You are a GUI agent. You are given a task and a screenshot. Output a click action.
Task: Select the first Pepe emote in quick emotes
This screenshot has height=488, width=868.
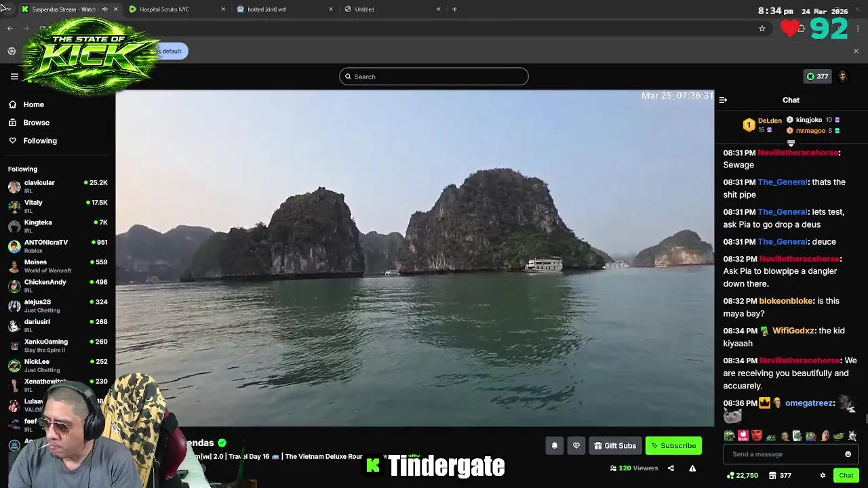pyautogui.click(x=729, y=436)
